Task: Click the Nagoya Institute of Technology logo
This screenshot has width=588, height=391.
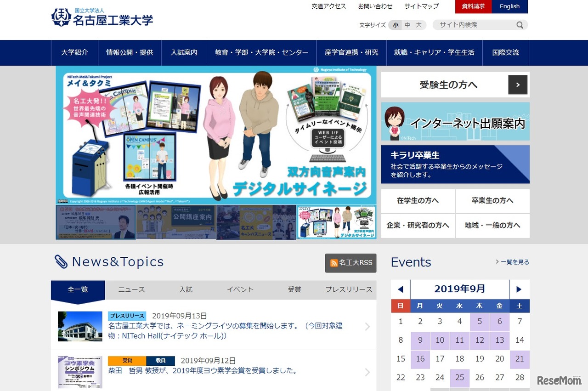Action: 102,17
